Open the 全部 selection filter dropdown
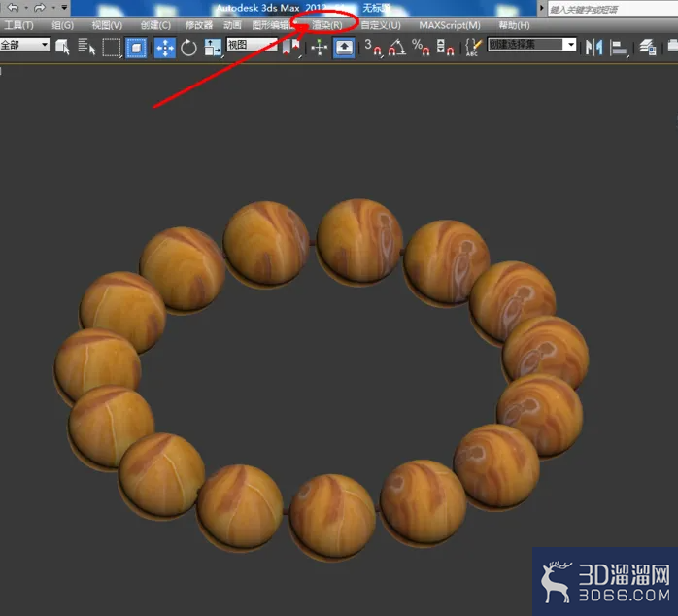The width and height of the screenshot is (678, 616). pos(24,45)
